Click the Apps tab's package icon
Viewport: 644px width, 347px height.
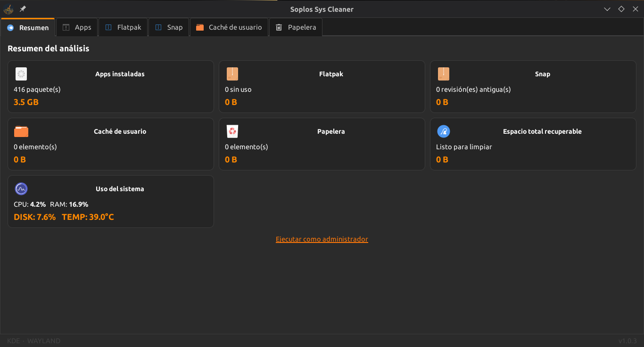pyautogui.click(x=66, y=27)
